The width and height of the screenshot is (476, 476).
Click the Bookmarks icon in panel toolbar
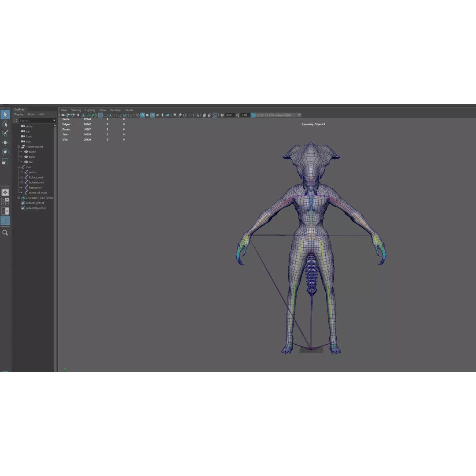tap(78, 115)
